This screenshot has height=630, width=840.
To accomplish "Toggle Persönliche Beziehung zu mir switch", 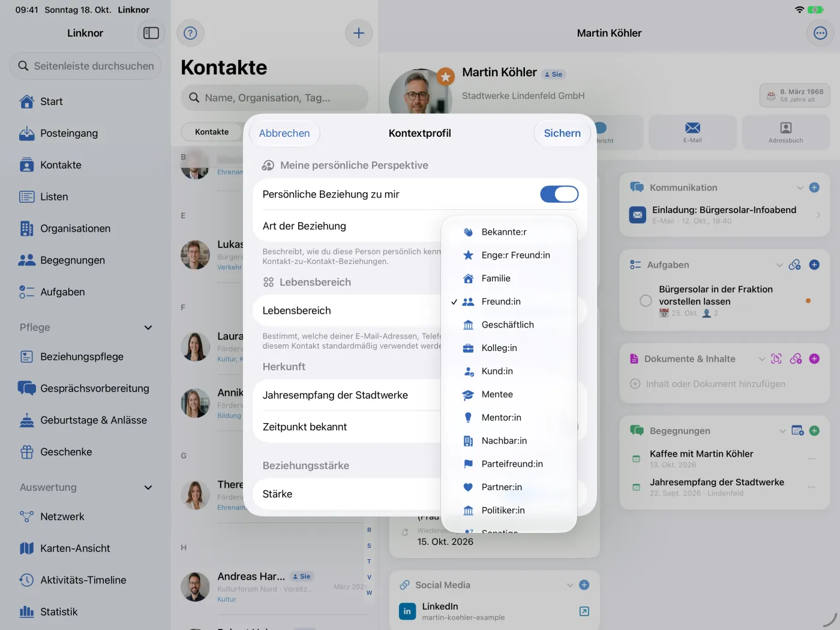I will tap(559, 194).
